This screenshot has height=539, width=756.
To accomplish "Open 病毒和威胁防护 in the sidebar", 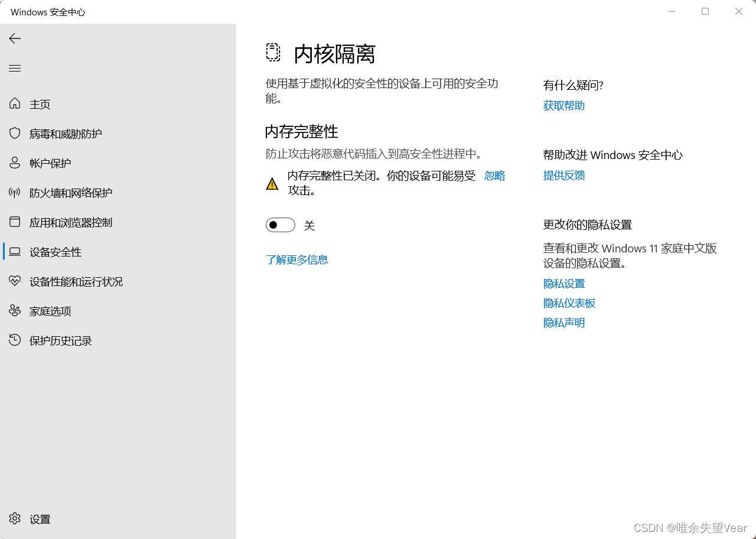I will 118,134.
